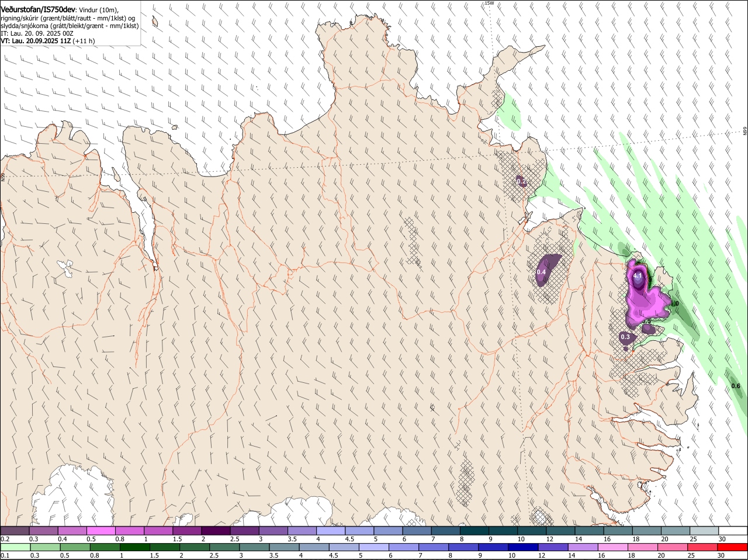Click the light pink 16 swatch, lower legend row
Viewport: 748px width, 560px height.
pyautogui.click(x=612, y=547)
